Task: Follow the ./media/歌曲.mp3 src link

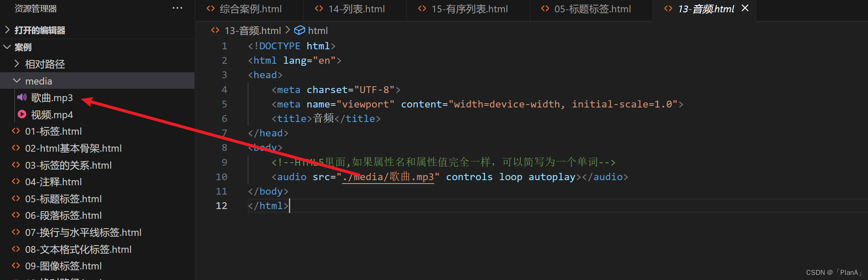Action: pos(388,177)
